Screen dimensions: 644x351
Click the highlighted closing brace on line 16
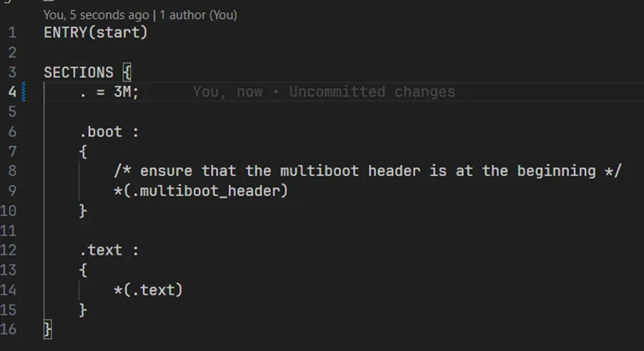pyautogui.click(x=48, y=330)
